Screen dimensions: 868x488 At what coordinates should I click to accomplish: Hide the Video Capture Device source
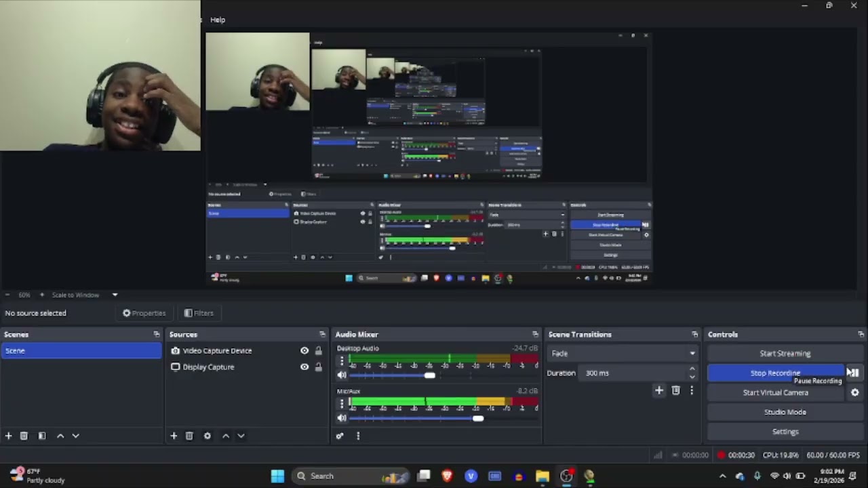coord(304,350)
